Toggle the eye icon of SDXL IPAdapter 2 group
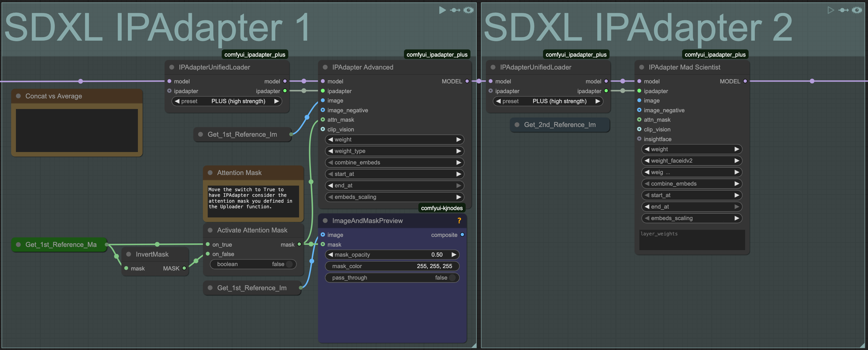The height and width of the screenshot is (350, 868). click(x=857, y=10)
